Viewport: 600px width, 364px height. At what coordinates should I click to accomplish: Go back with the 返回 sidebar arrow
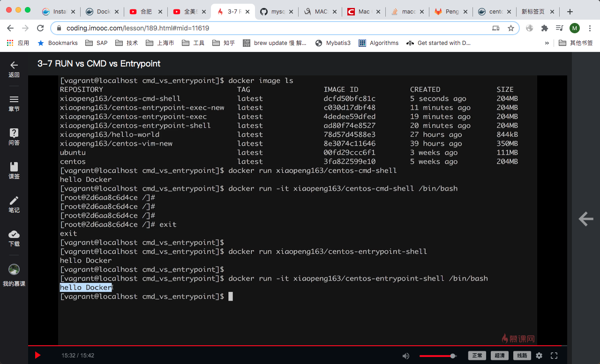[x=14, y=69]
